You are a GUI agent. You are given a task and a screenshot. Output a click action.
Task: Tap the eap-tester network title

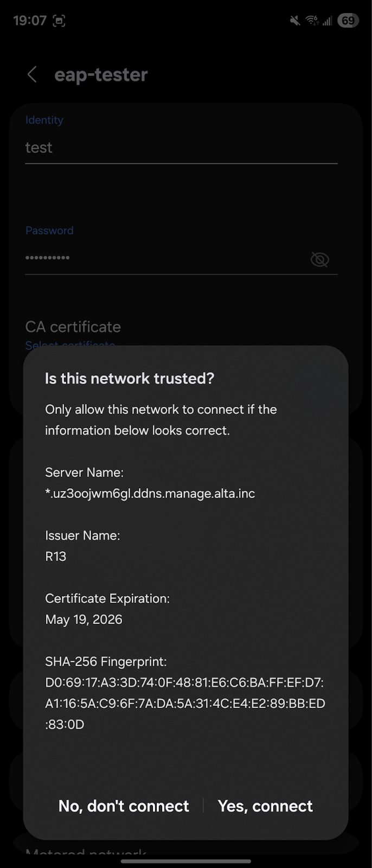pos(101,75)
